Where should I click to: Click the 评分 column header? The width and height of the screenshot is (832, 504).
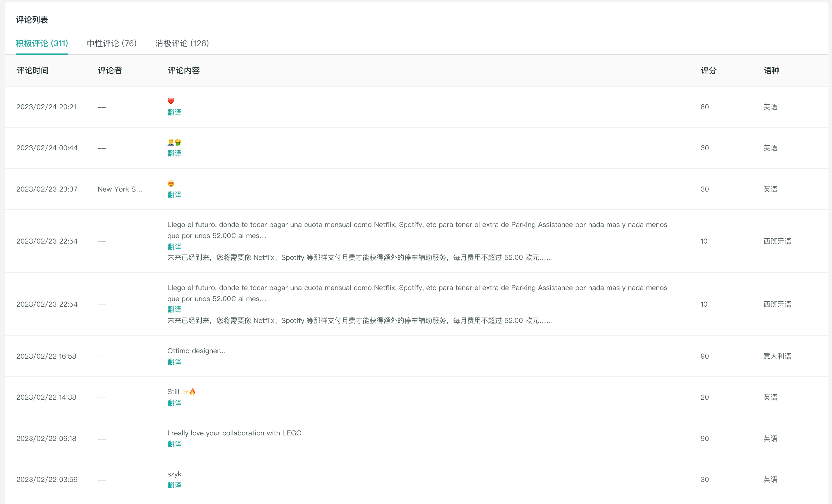click(x=708, y=71)
